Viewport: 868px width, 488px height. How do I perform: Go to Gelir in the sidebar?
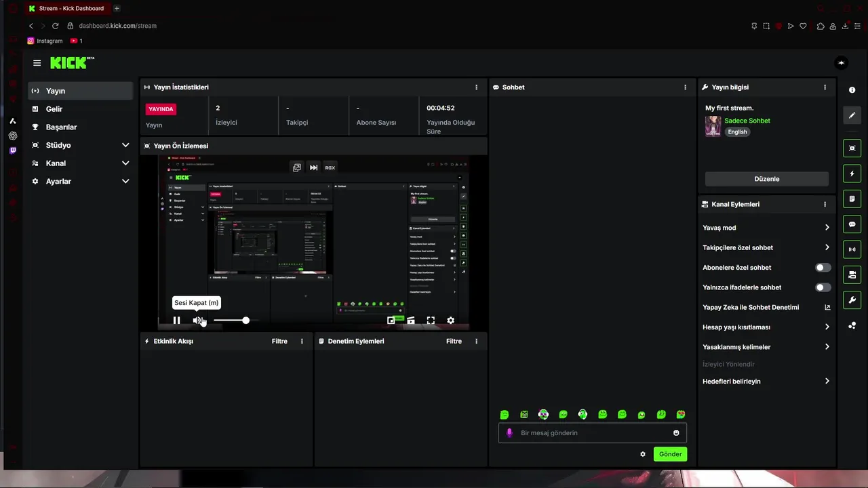tap(80, 109)
